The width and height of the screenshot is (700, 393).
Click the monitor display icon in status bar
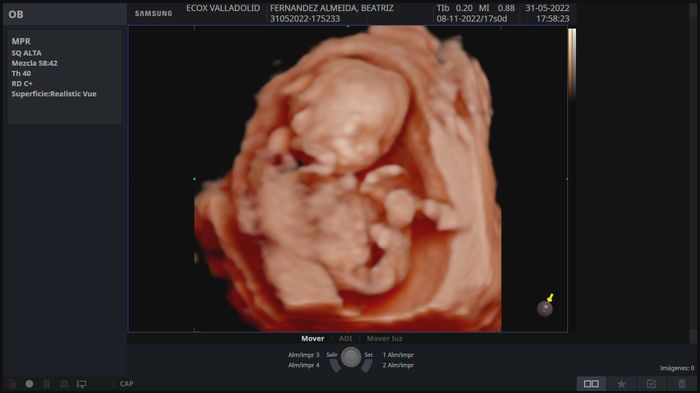(x=81, y=384)
